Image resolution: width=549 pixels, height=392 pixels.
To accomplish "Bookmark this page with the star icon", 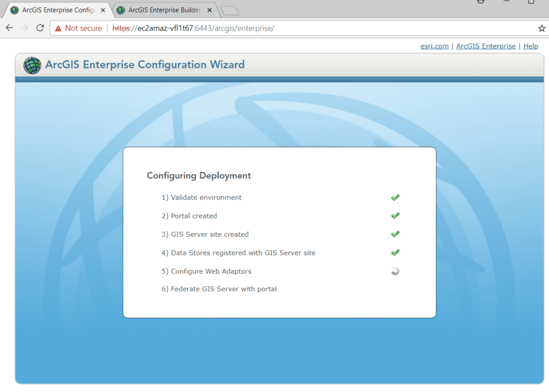I will click(541, 28).
